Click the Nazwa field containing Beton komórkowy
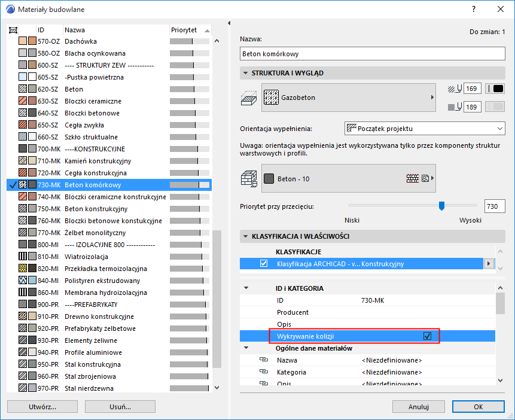 coord(373,54)
